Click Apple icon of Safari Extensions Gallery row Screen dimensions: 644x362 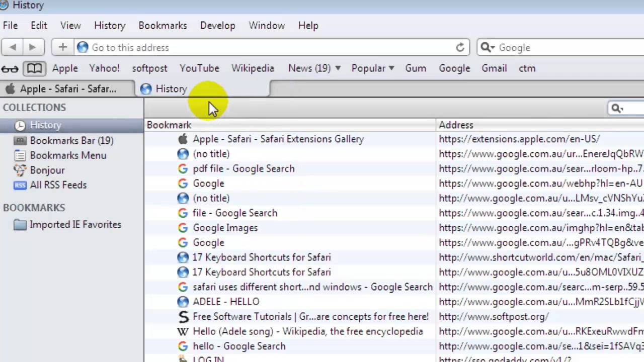183,139
